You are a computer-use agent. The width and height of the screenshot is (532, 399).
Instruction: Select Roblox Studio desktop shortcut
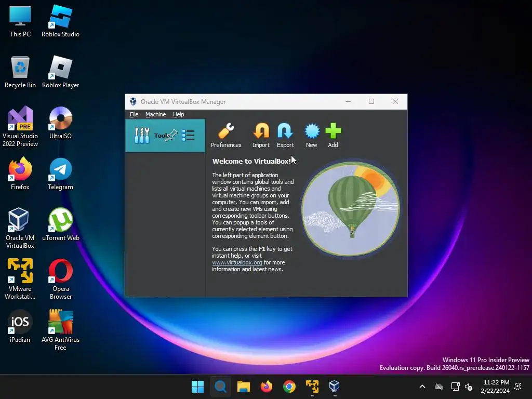pyautogui.click(x=60, y=21)
